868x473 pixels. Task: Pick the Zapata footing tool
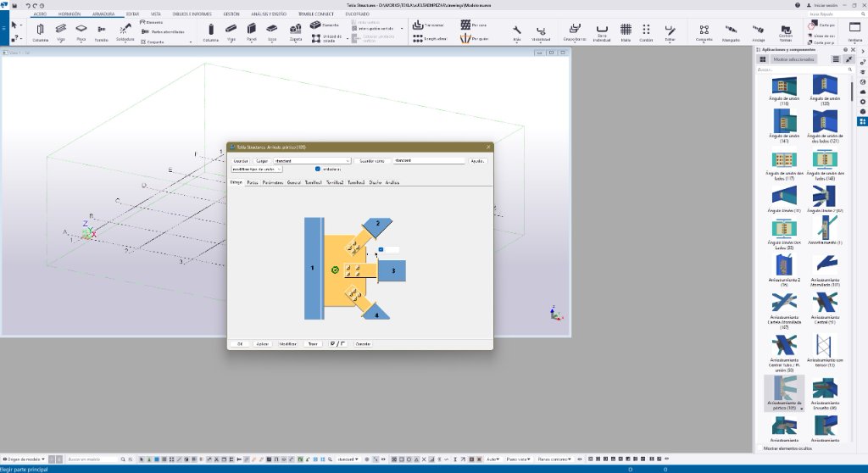[296, 32]
